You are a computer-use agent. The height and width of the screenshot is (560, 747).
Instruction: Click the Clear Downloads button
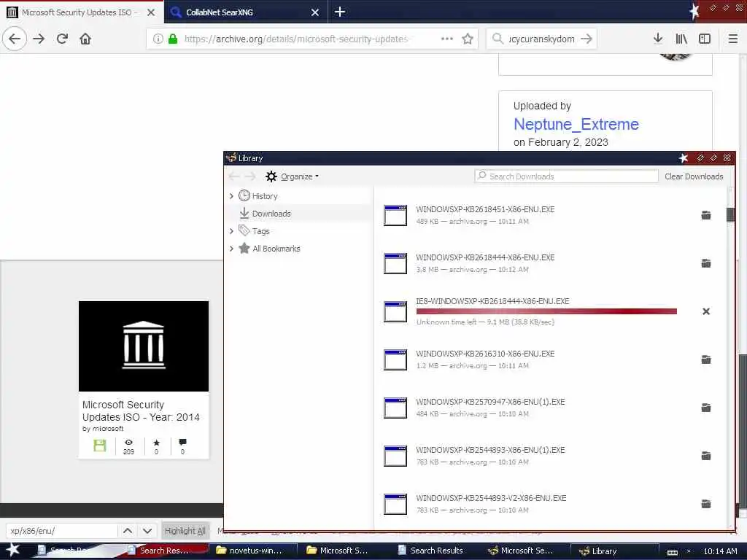click(694, 176)
